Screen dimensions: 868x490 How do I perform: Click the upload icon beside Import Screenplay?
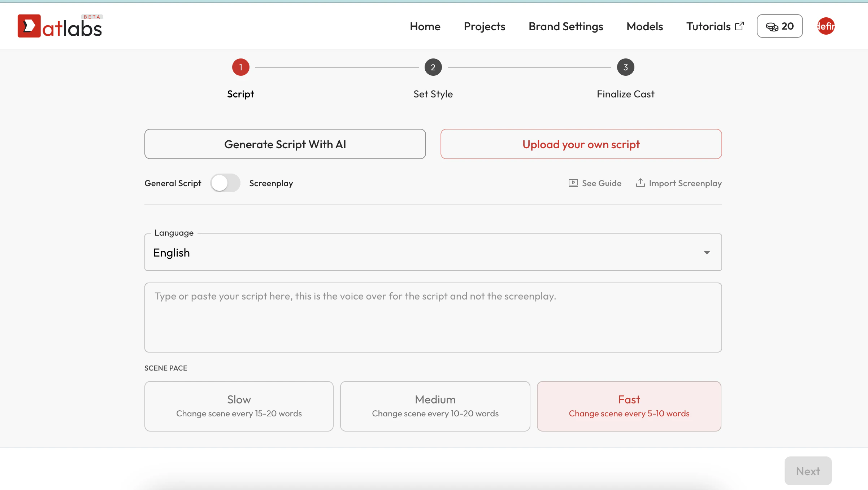point(641,183)
